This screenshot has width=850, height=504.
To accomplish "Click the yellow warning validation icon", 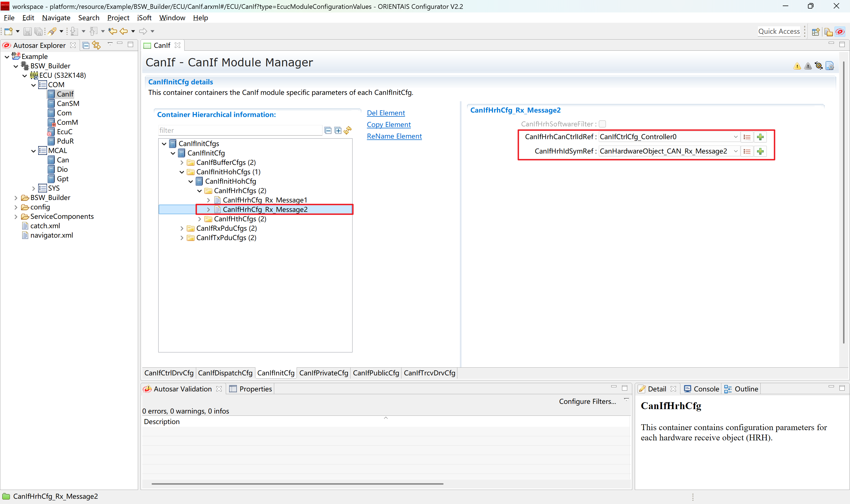I will [797, 66].
